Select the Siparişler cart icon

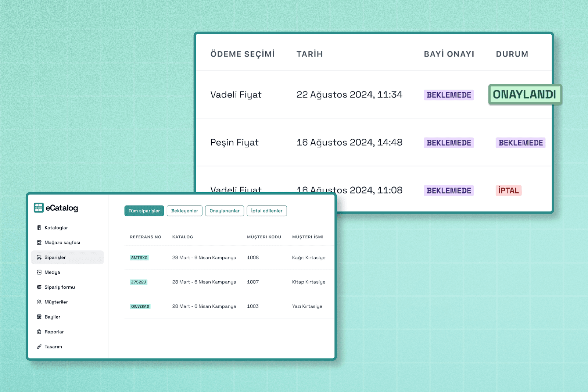tap(39, 257)
